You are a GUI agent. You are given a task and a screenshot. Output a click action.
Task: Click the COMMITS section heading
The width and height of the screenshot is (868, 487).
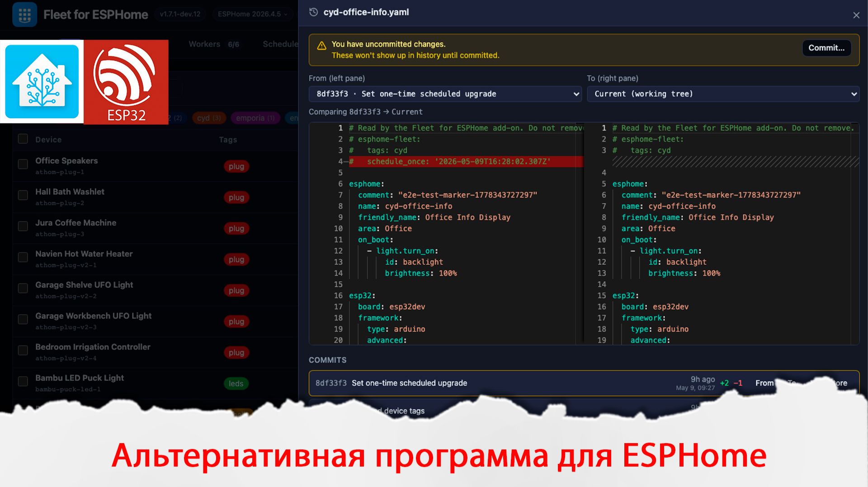pos(327,360)
